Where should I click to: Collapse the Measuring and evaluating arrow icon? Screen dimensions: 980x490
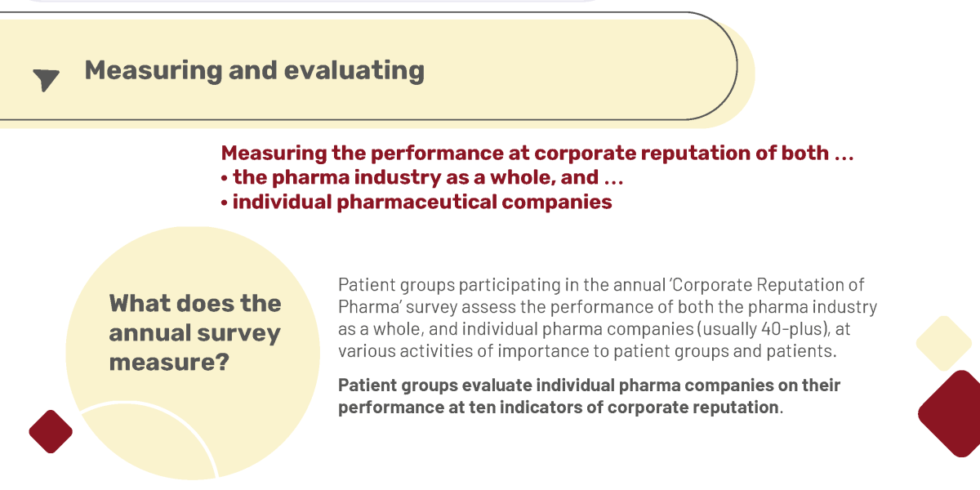[47, 79]
